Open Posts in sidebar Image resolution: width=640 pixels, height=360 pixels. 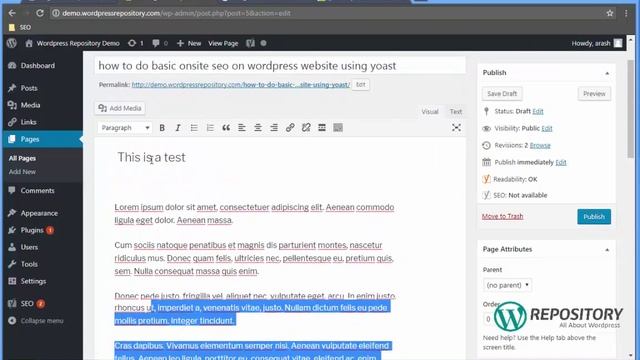click(29, 88)
